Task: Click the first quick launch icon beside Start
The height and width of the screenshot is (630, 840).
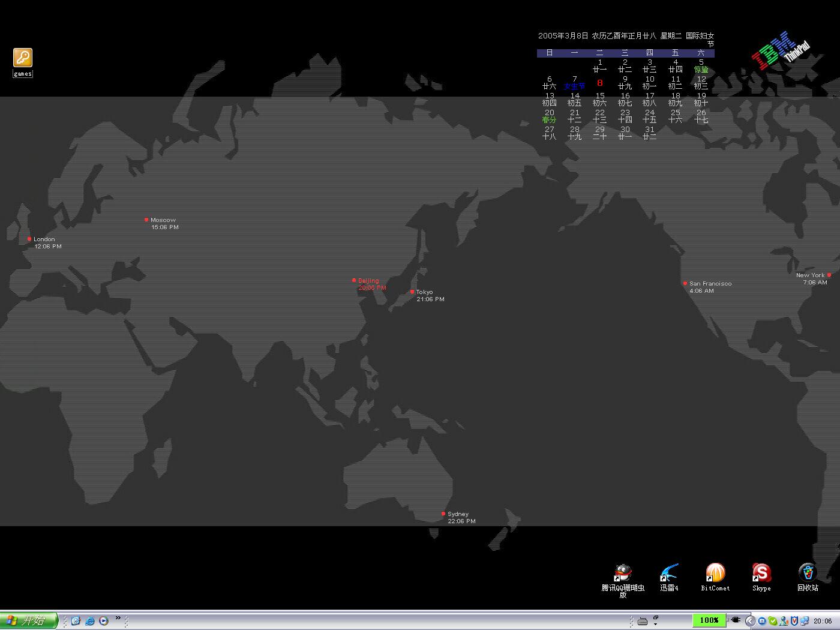Action: (76, 621)
